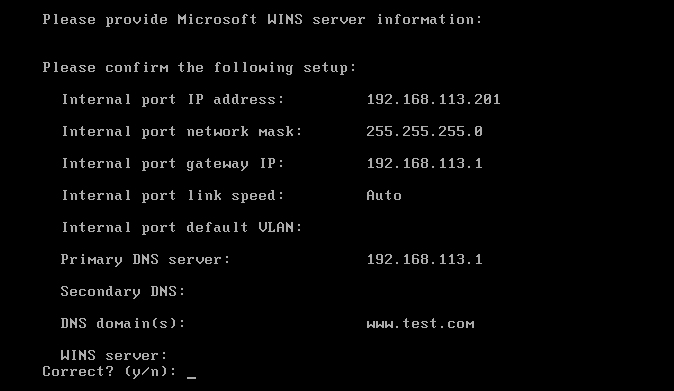The width and height of the screenshot is (674, 391).
Task: Click the 'Secondary DNS:' label
Action: (123, 292)
